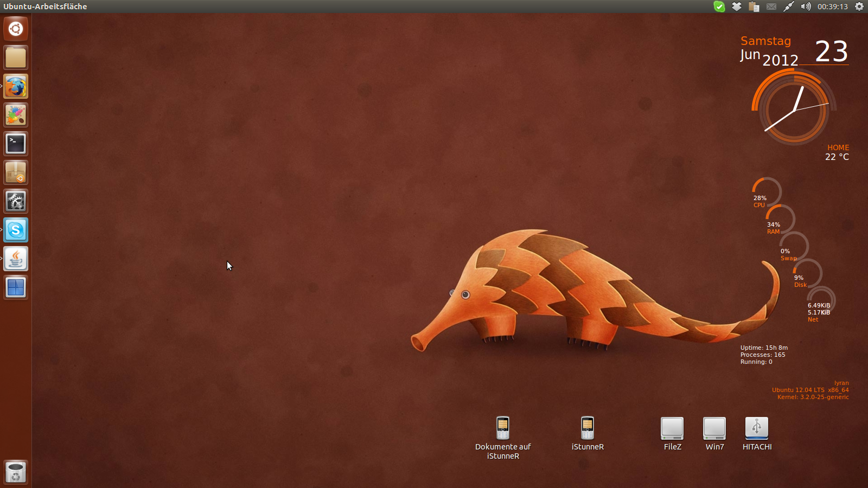
Task: Open System Settings gear-and-wrench icon
Action: click(16, 201)
